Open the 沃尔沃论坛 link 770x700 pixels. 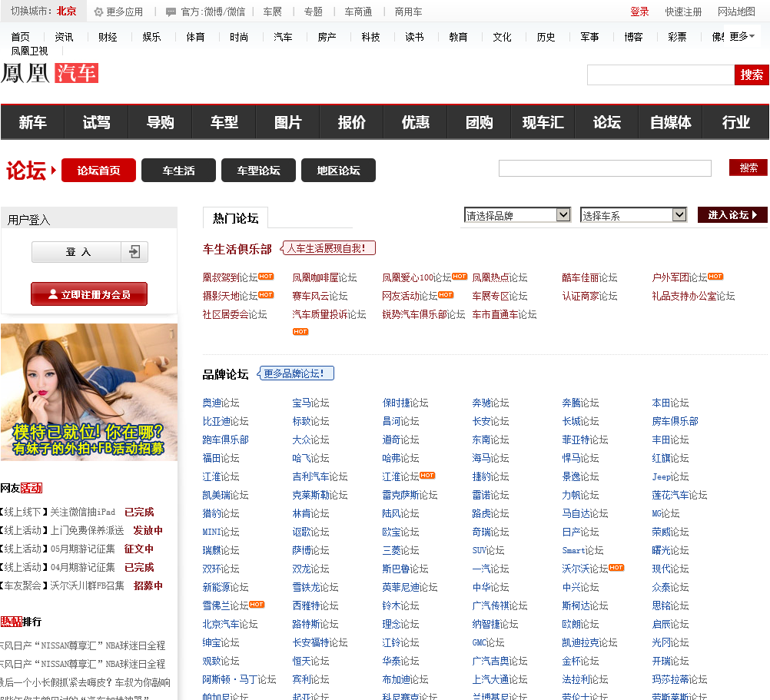[x=585, y=569]
